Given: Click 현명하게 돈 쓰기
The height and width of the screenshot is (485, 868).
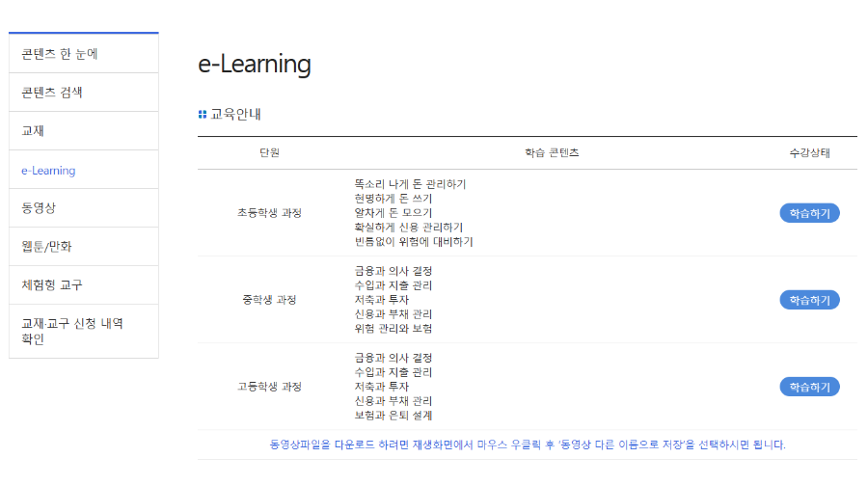Looking at the screenshot, I should tap(393, 199).
